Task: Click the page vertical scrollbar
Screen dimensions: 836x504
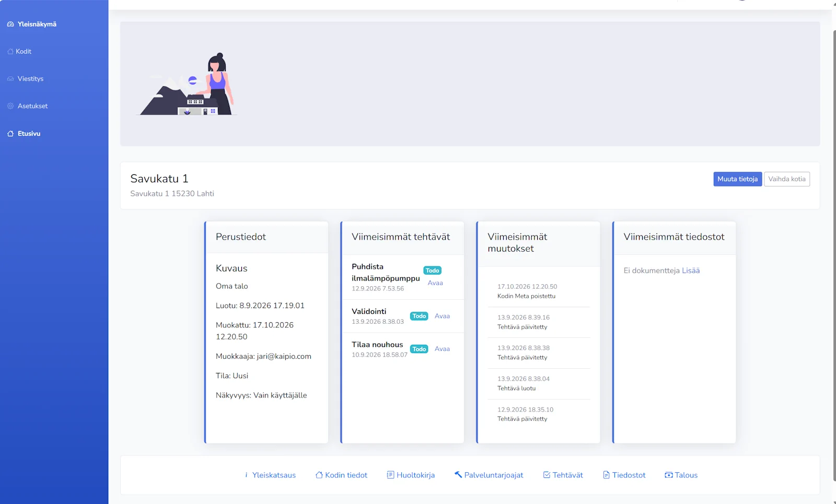Action: click(834, 256)
